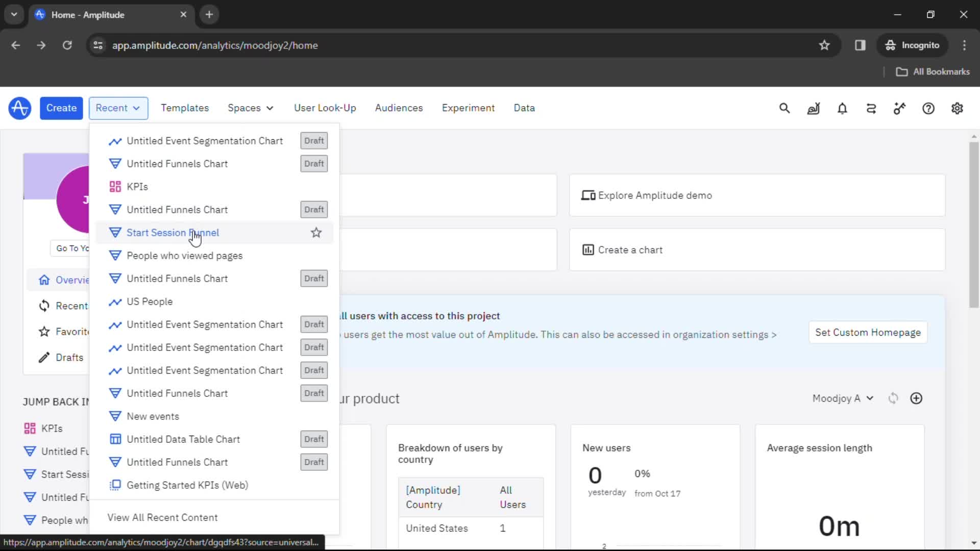Bookmark this page with the star icon

click(824, 45)
